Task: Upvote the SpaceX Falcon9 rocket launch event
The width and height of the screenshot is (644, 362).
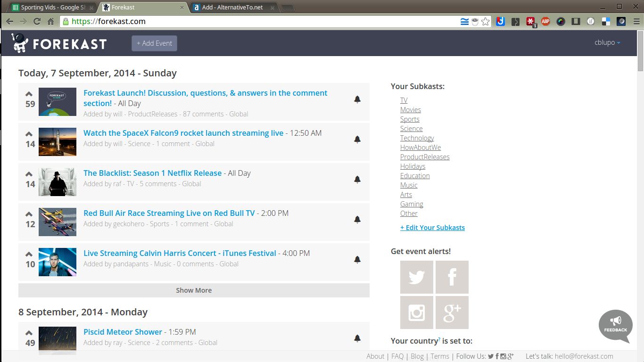Action: pos(29,134)
